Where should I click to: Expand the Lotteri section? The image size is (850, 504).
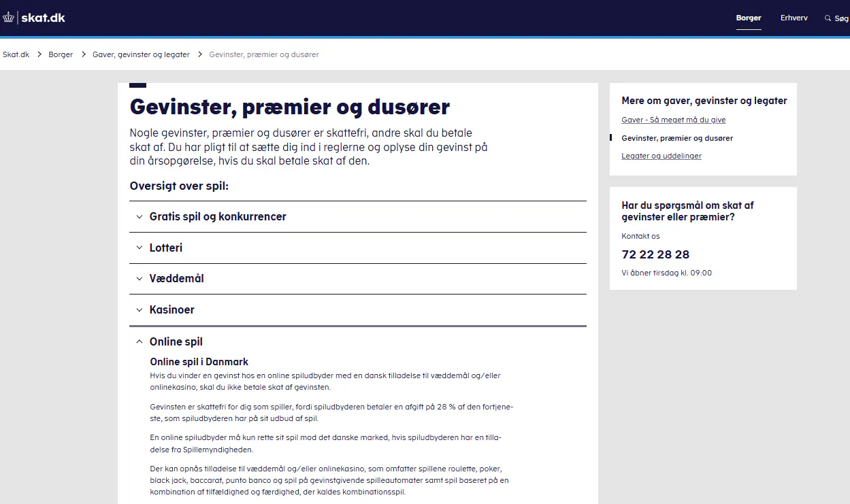(x=358, y=248)
